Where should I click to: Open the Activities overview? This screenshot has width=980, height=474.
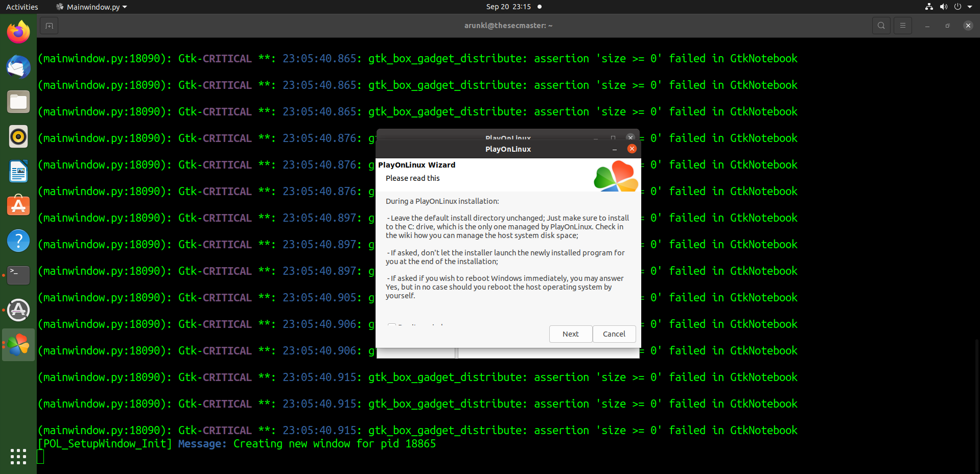[x=22, y=7]
